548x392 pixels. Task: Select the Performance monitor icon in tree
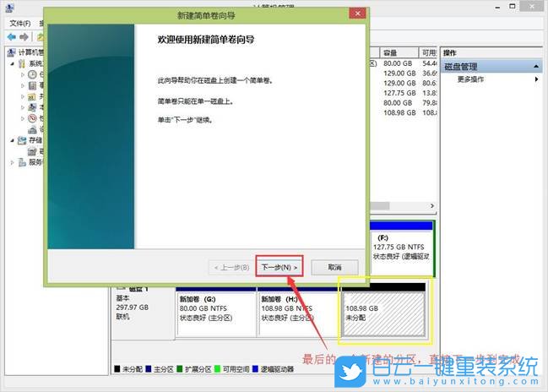point(32,118)
